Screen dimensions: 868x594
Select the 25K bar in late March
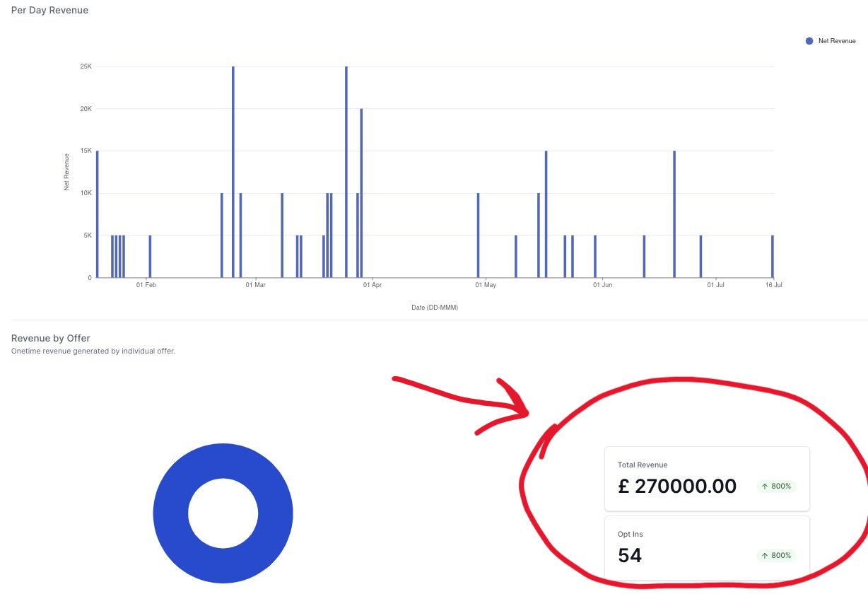346,172
